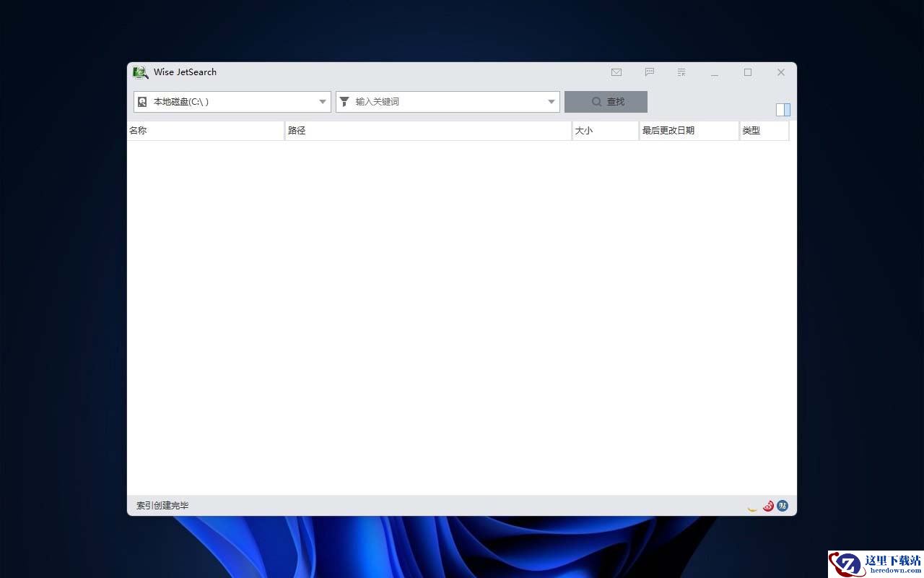Screen dimensions: 924x578
Task: Focus the 输入关键词 keyword input field
Action: [x=448, y=102]
